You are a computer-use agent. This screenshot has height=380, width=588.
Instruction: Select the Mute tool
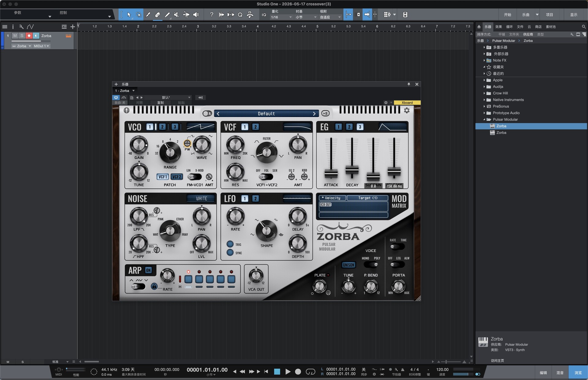(176, 14)
